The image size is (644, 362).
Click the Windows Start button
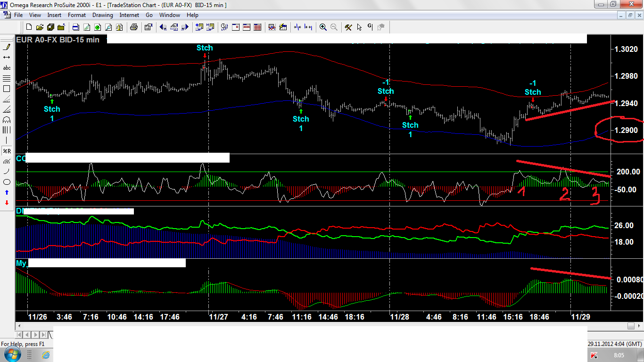(12, 354)
